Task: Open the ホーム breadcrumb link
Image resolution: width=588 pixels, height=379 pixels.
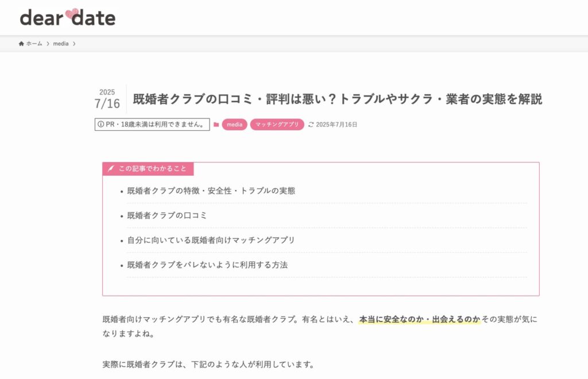Action: (x=34, y=44)
